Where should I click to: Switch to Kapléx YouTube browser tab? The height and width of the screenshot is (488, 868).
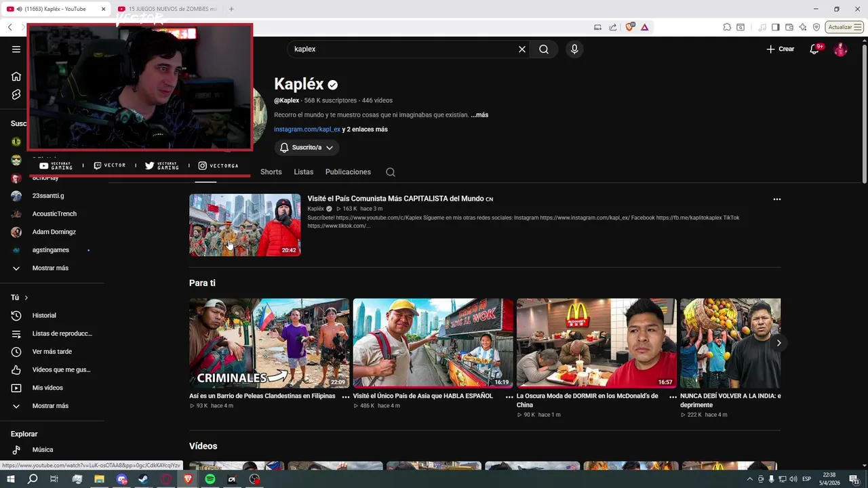tap(54, 9)
